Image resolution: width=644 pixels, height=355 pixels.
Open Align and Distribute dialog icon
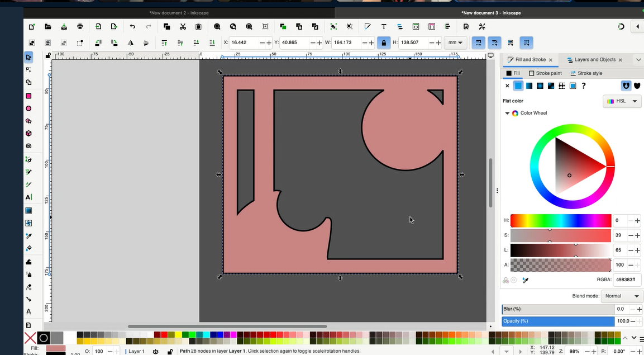pos(447,27)
